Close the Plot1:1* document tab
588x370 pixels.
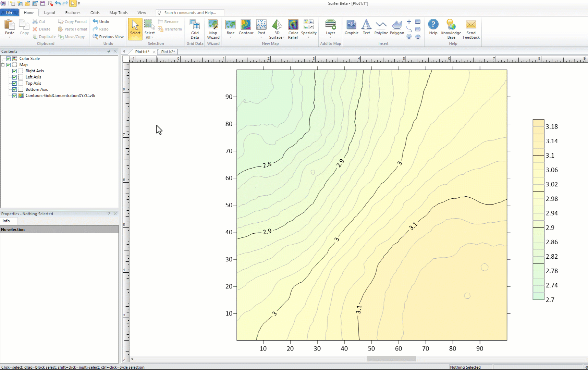[x=154, y=52]
